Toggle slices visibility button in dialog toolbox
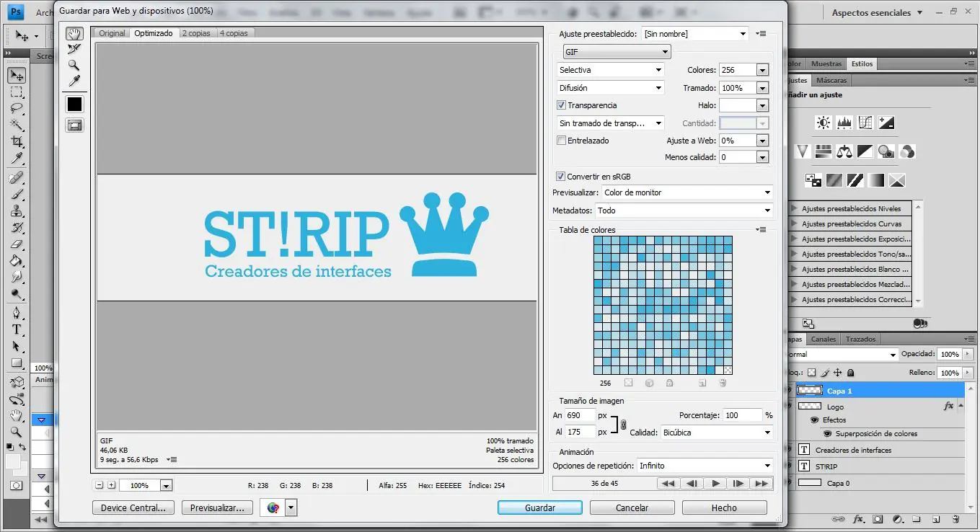Image resolution: width=980 pixels, height=532 pixels. coord(74,125)
